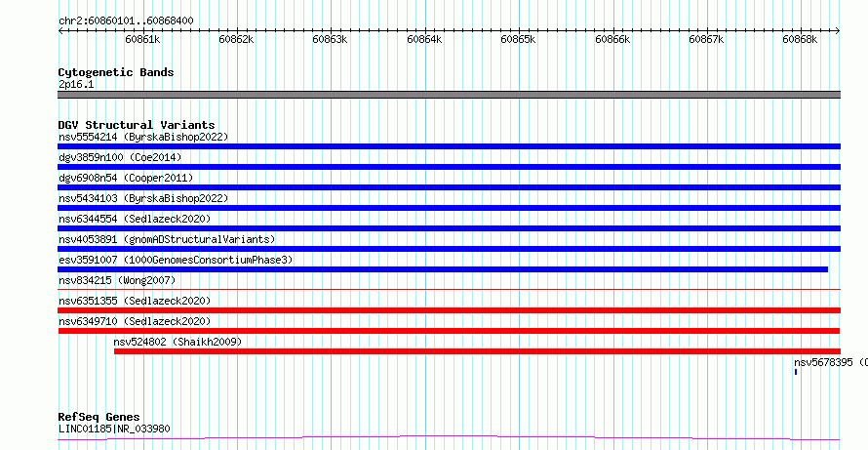Click the blue bar for esv3591007

tap(443, 269)
